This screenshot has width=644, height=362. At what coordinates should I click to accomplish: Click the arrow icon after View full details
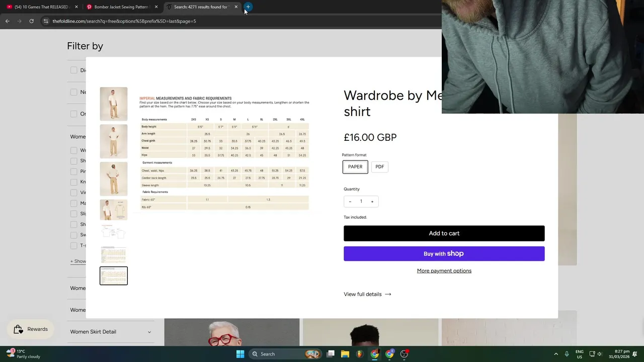[x=388, y=294]
